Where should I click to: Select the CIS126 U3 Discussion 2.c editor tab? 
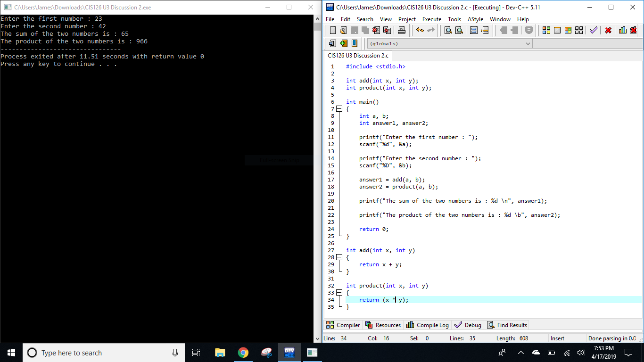(358, 56)
